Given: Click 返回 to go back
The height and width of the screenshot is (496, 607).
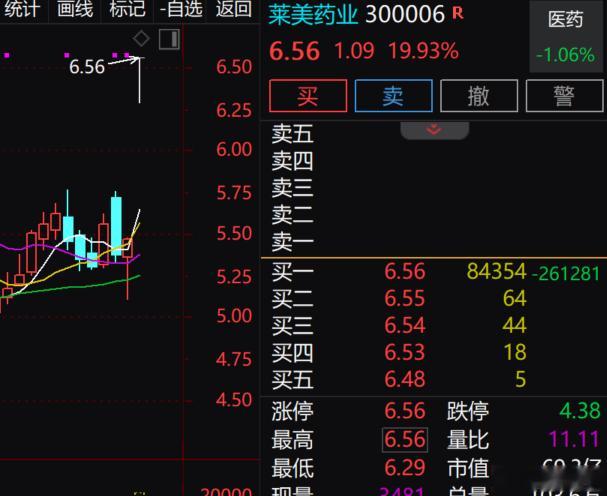Looking at the screenshot, I should coord(233,9).
